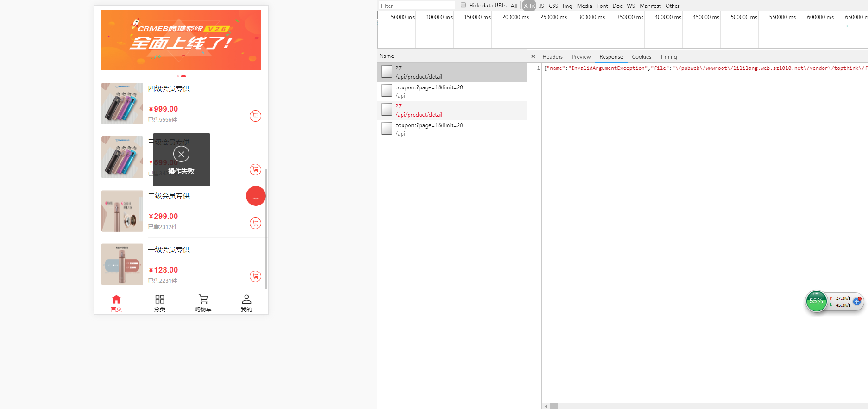
Task: Add the ¥999.00 item to cart
Action: 255,116
